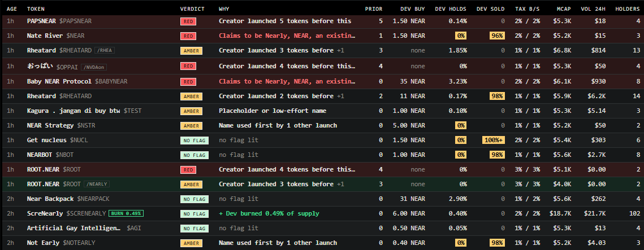Click the $18.7K market cap value
Screen dimensions: 644x250
[x=561, y=213]
